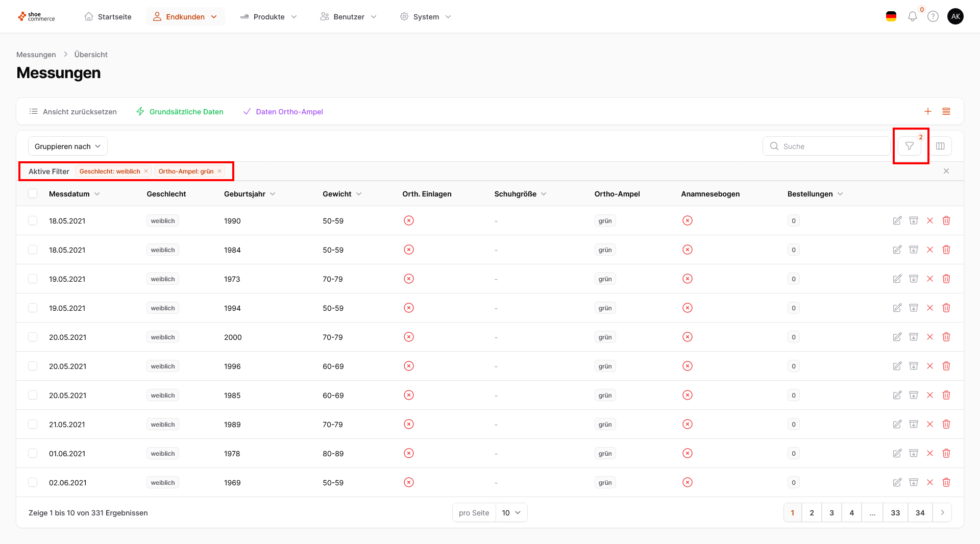Edit the 1990 birth year measurement row

coord(897,221)
